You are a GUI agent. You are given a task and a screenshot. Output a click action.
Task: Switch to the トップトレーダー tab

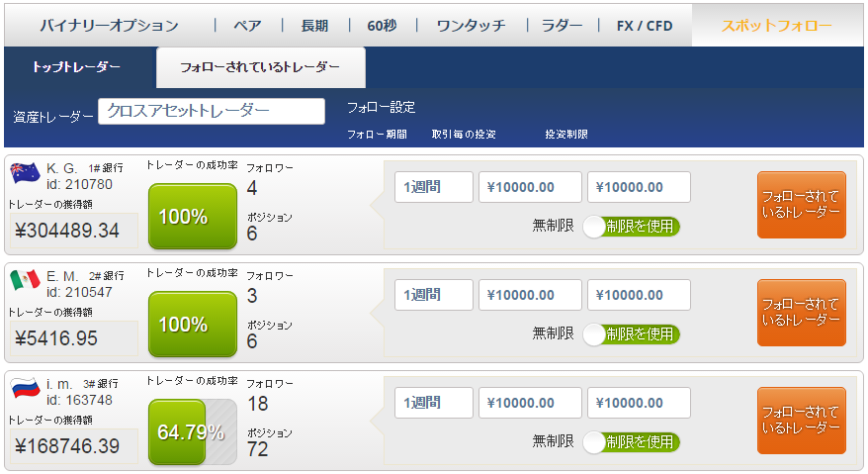[76, 67]
